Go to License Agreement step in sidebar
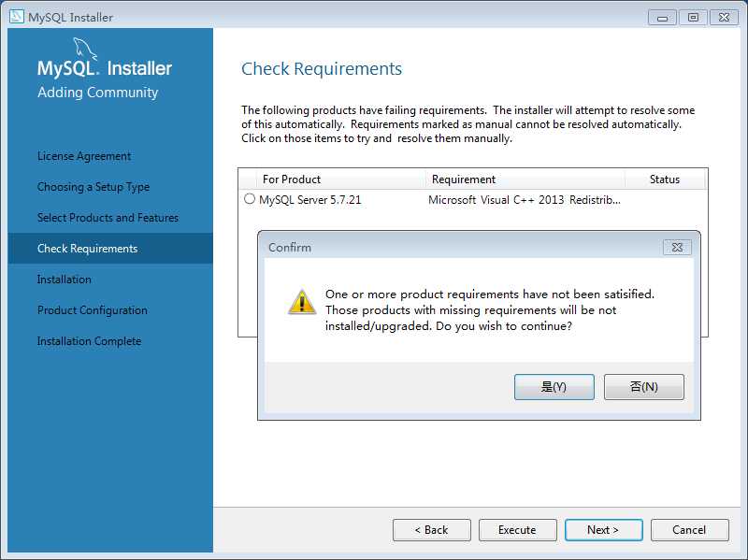The image size is (748, 560). [x=84, y=156]
